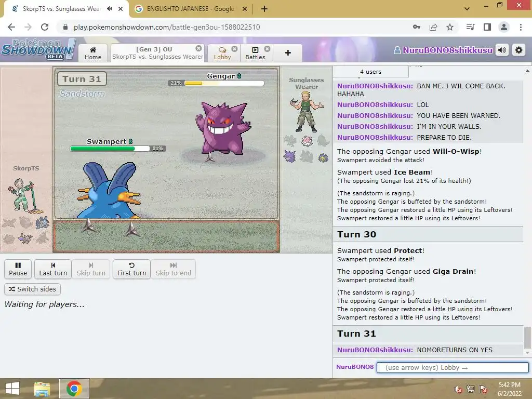Open Windows Start menu
Image resolution: width=532 pixels, height=399 pixels.
(12, 389)
